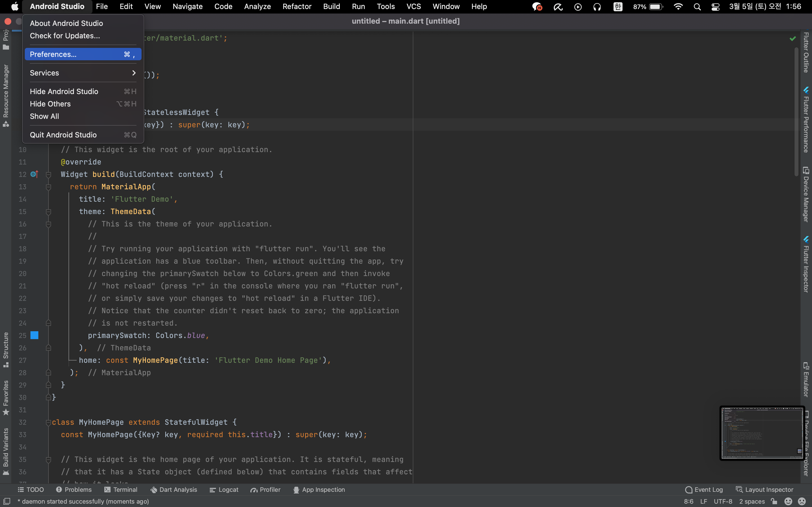Open the Refactor menu

[297, 7]
